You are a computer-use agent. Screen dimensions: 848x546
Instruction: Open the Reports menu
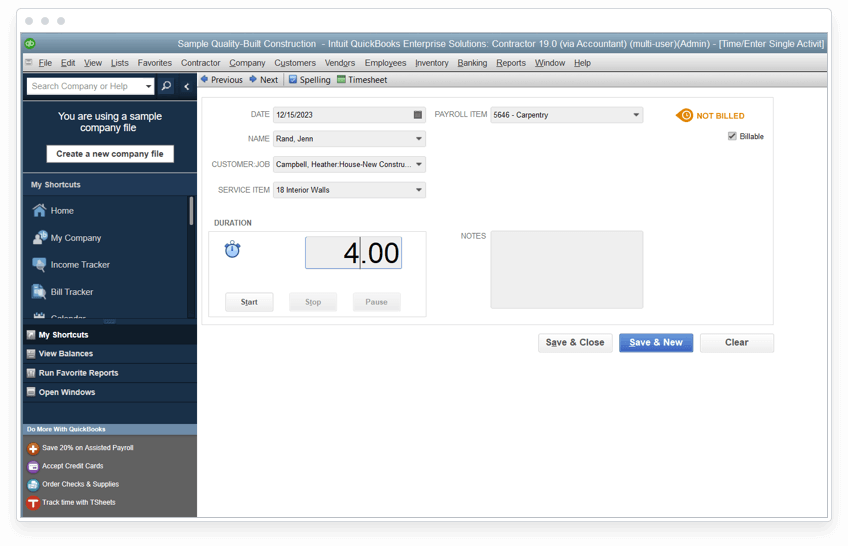511,63
